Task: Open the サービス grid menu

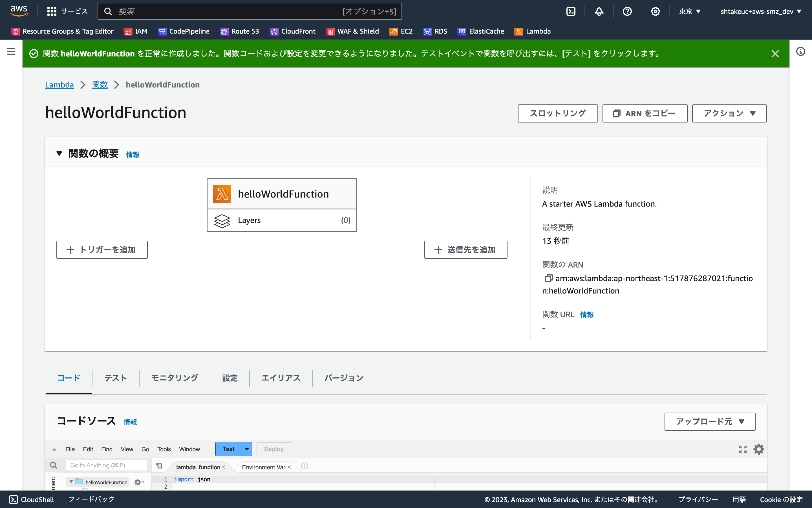Action: coord(67,11)
